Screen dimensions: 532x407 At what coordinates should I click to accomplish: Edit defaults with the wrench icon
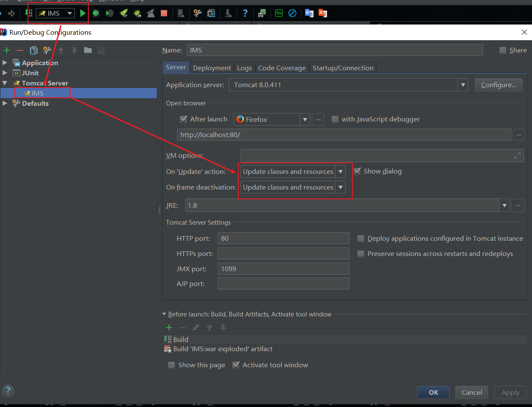47,50
